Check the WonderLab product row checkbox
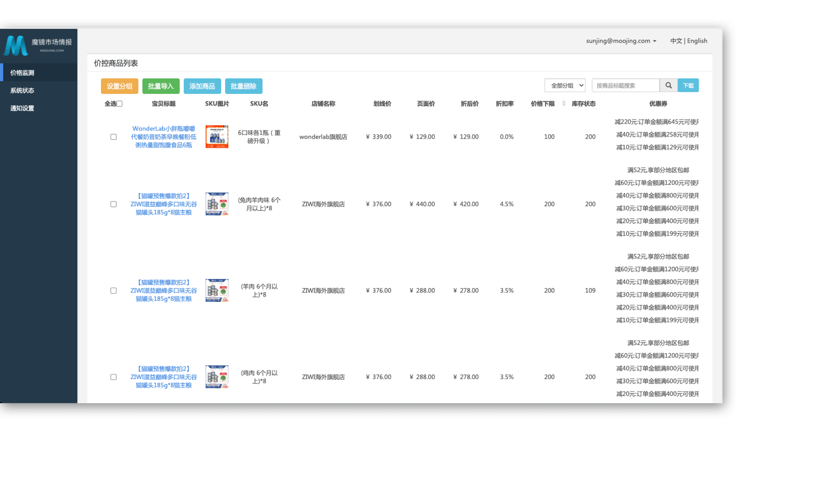Viewport: 822px width, 504px height. click(113, 137)
